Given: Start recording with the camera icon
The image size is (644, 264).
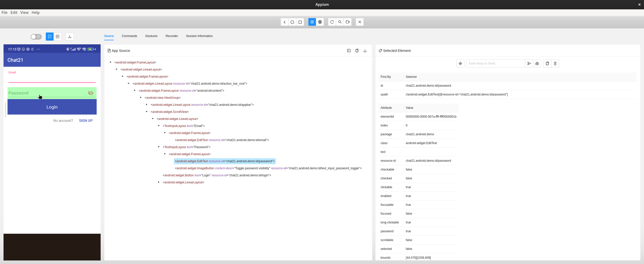Looking at the screenshot, I should point(348,22).
